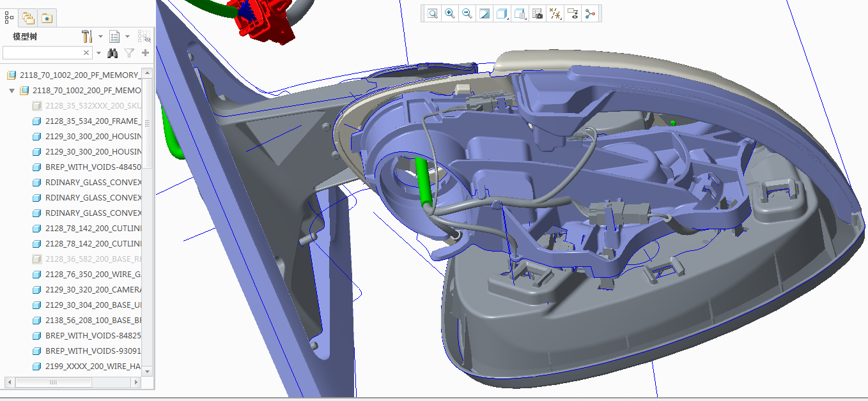868x401 pixels.
Task: Select 2129_30_304_200_BASE_U part
Action: (x=87, y=305)
